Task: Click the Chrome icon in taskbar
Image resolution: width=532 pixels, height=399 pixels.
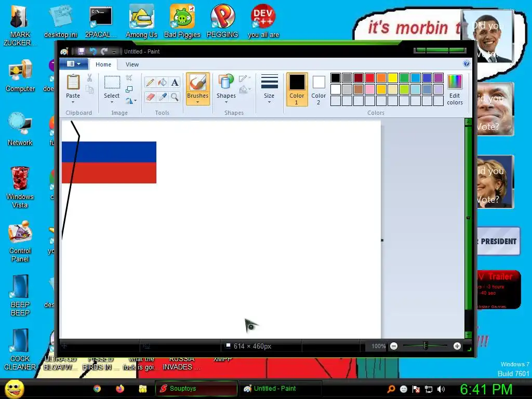Action: coord(97,389)
